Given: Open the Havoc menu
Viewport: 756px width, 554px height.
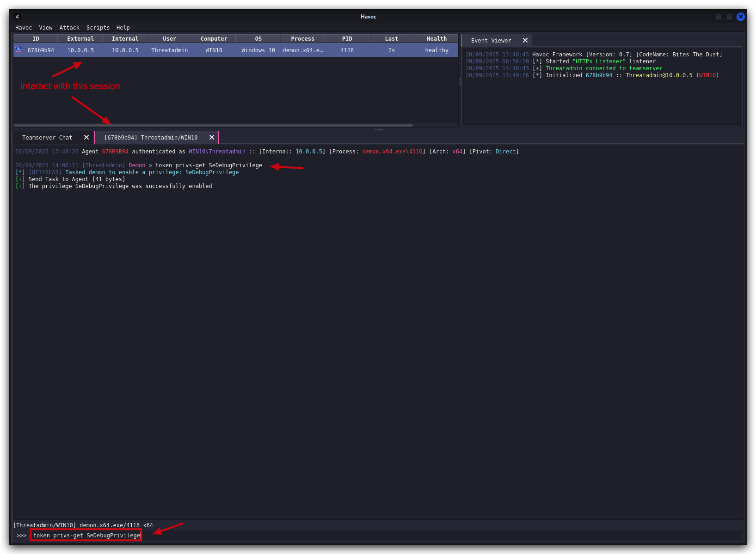Looking at the screenshot, I should (x=24, y=28).
